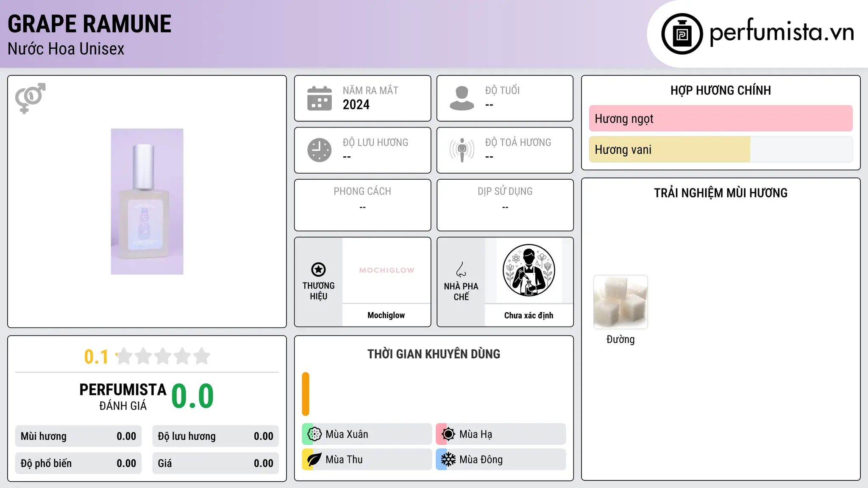Click the Mùi hương score row
Screen dimensions: 868x488
[x=78, y=436]
